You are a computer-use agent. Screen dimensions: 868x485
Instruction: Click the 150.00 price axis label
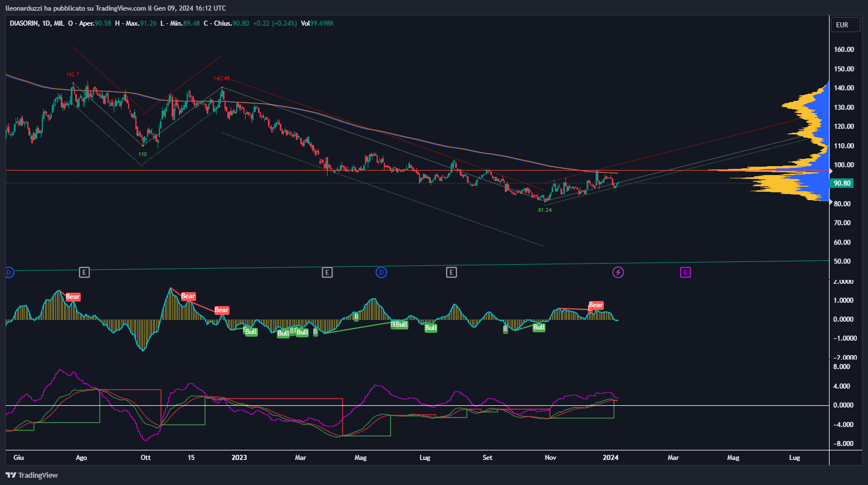[843, 69]
